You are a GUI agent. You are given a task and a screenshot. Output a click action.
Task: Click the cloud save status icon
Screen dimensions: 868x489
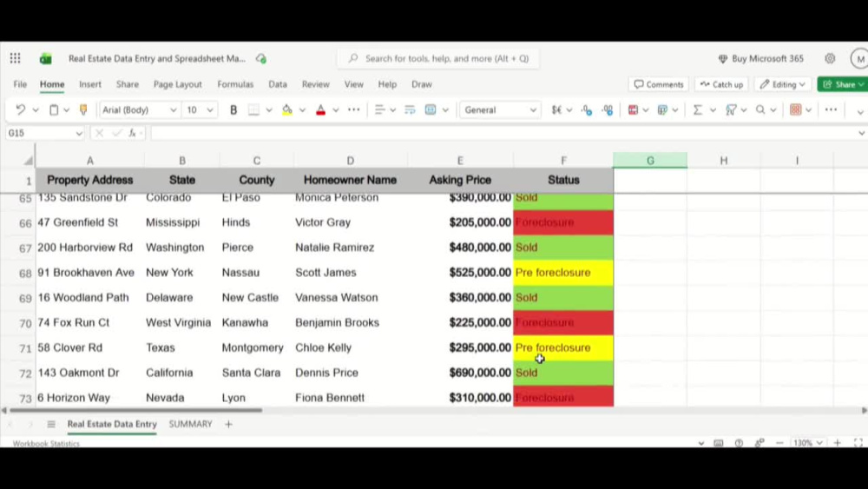pyautogui.click(x=260, y=58)
